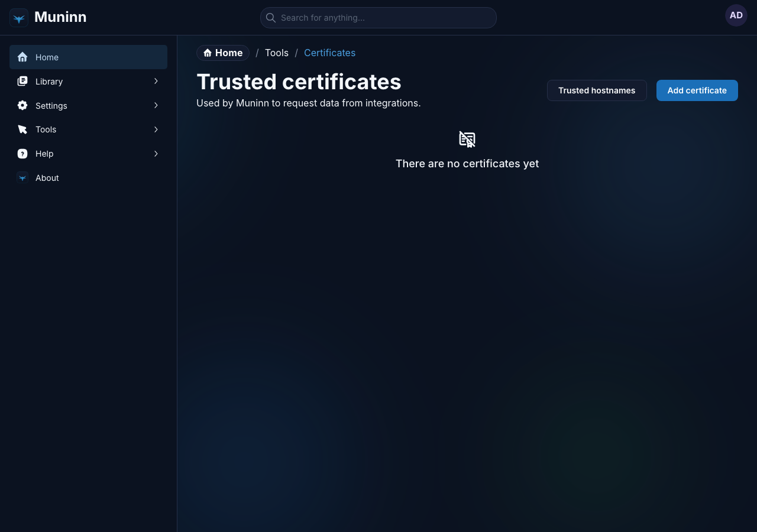Viewport: 757px width, 532px height.
Task: Click the house icon in the breadcrumb
Action: coord(208,53)
